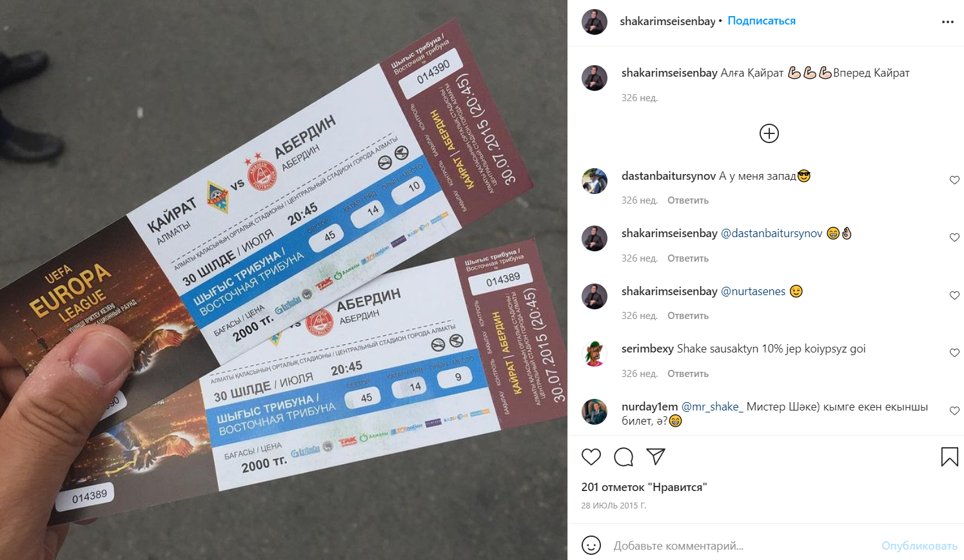The width and height of the screenshot is (964, 560).
Task: Open comments with the speech bubble icon
Action: click(x=624, y=457)
